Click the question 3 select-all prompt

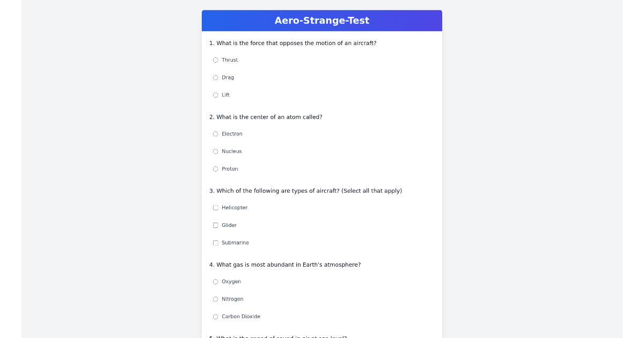tap(306, 190)
